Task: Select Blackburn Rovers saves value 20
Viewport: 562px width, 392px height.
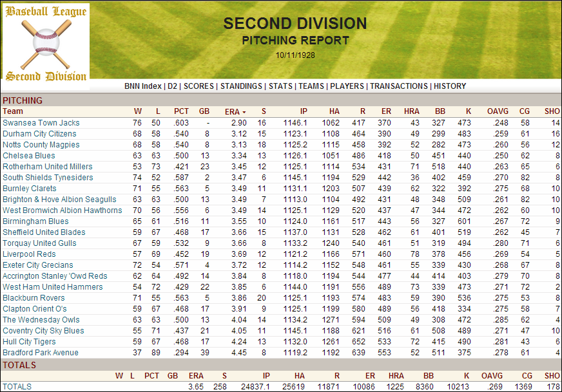Action: (x=262, y=298)
